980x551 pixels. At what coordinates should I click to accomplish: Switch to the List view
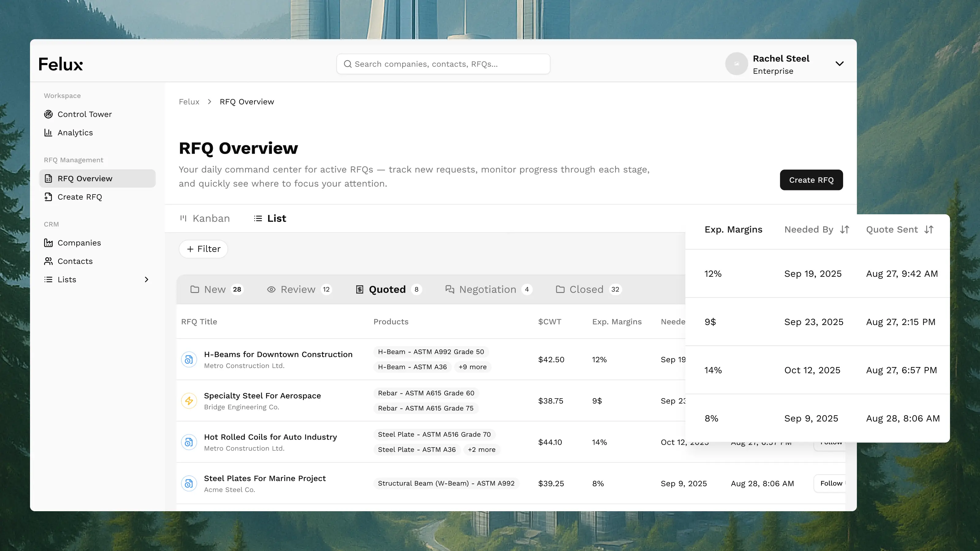pyautogui.click(x=270, y=218)
